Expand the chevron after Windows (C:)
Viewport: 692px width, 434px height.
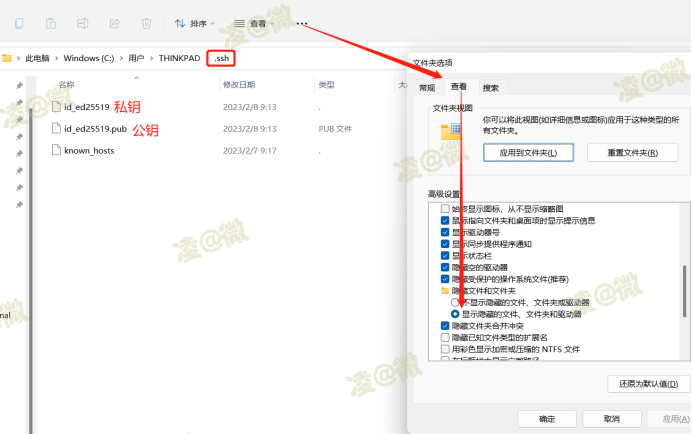121,58
